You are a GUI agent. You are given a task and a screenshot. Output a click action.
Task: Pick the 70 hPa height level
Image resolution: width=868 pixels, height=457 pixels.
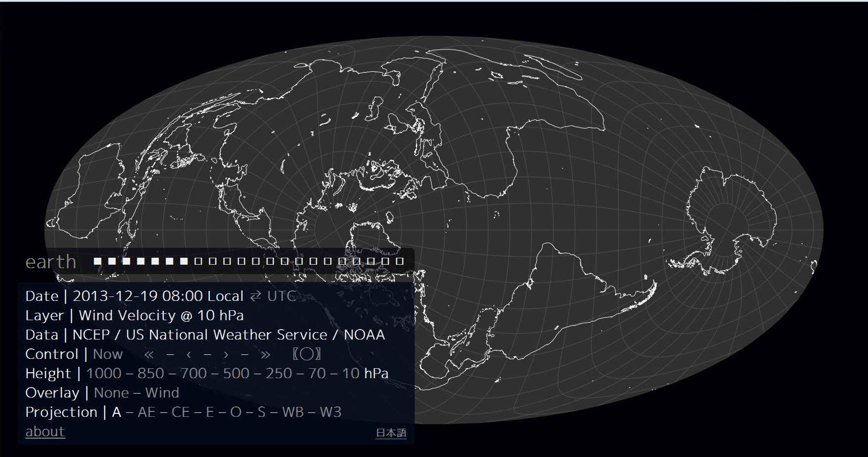(317, 374)
